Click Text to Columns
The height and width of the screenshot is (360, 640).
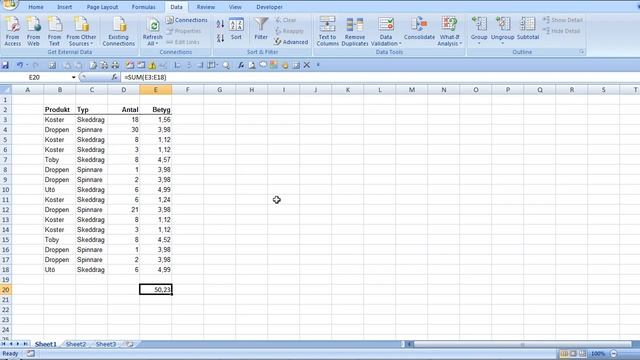[x=327, y=31]
